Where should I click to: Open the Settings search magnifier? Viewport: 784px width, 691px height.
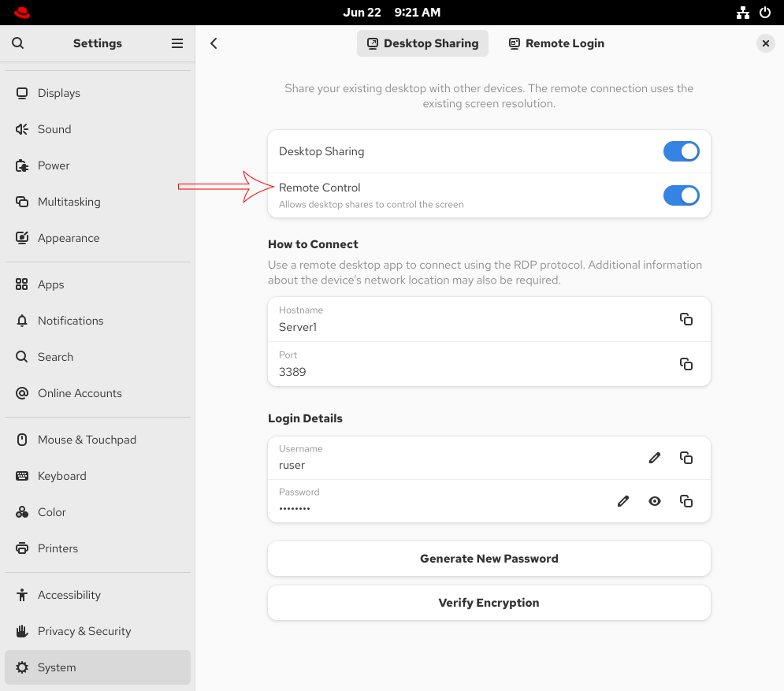coord(18,43)
